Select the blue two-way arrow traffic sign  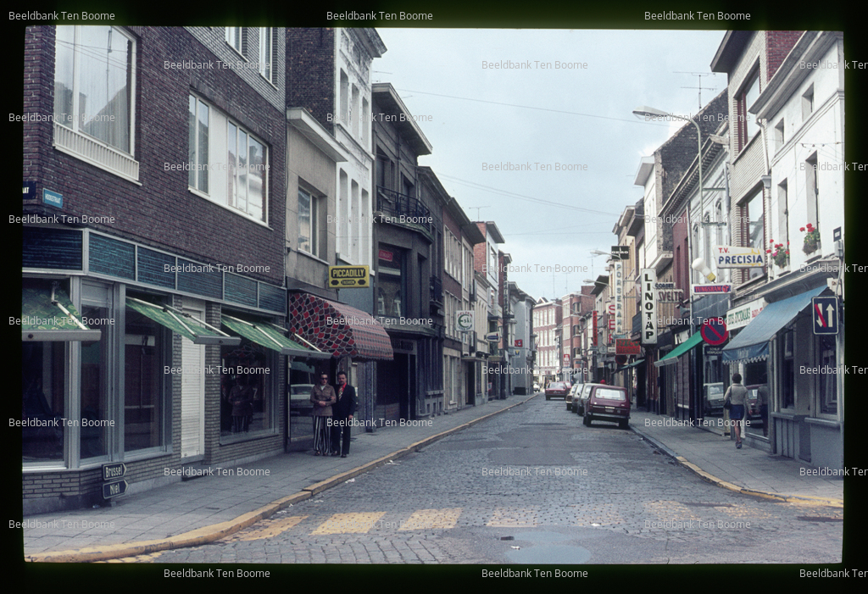click(x=825, y=315)
